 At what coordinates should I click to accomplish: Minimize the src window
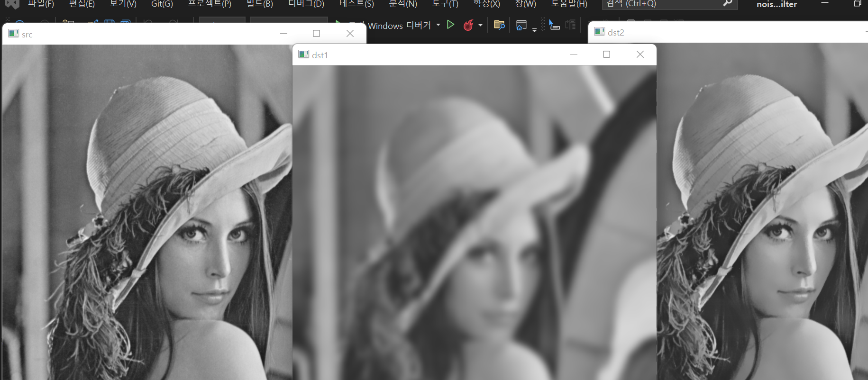point(283,33)
